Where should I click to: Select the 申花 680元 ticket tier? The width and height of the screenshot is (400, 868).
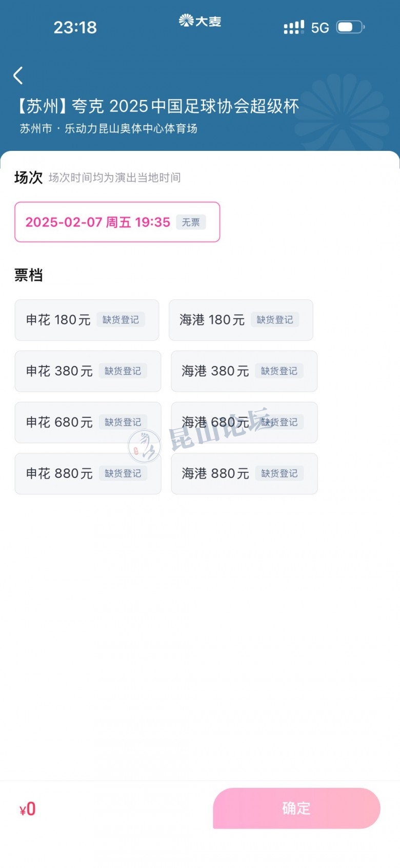tap(88, 422)
